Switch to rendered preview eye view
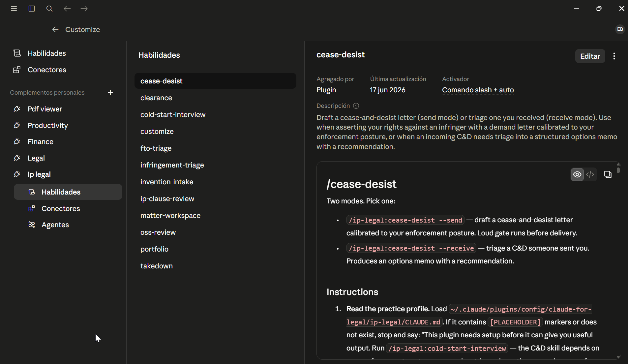 [577, 174]
